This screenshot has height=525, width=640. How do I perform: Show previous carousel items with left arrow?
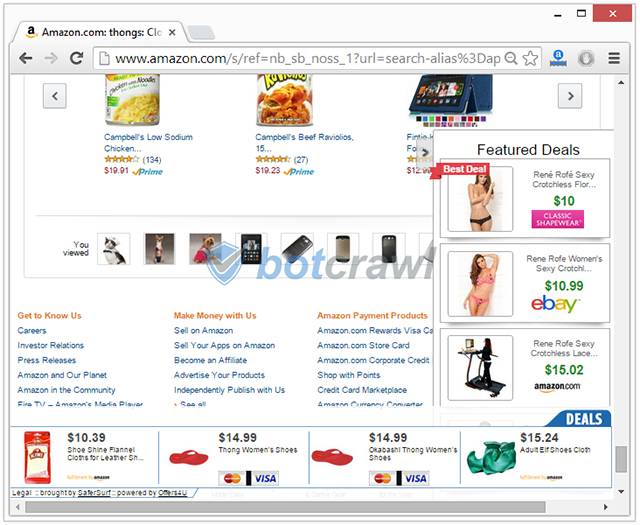pyautogui.click(x=55, y=96)
